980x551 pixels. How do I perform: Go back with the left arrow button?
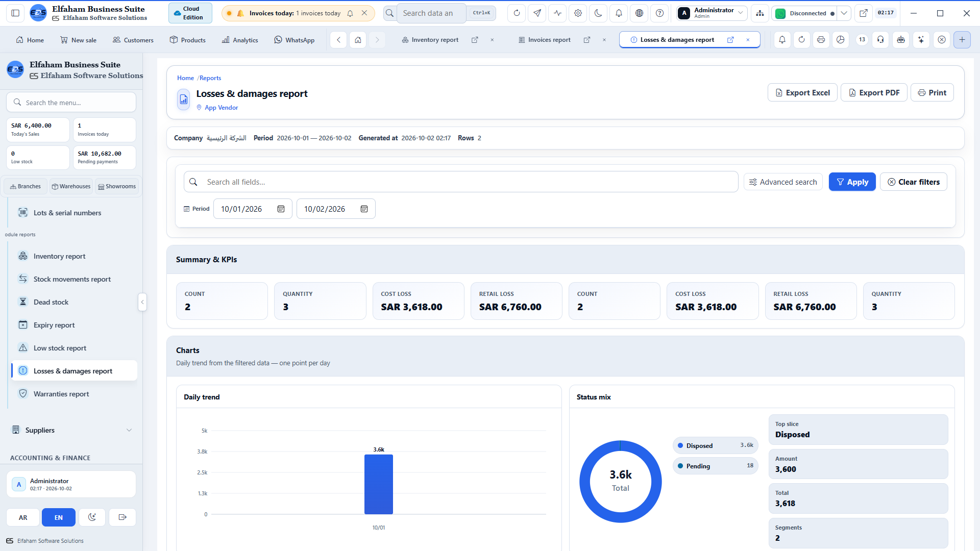(x=338, y=40)
